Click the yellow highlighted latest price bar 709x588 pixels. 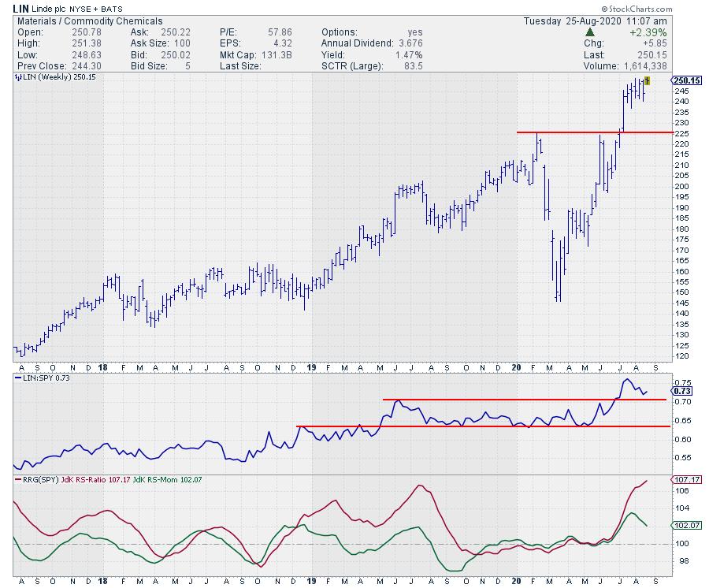pyautogui.click(x=646, y=80)
